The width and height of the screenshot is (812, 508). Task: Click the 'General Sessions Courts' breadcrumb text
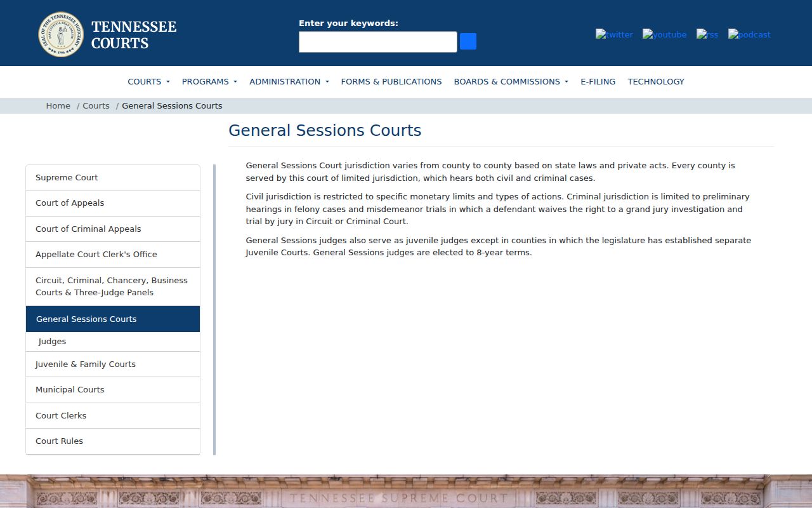pos(172,105)
